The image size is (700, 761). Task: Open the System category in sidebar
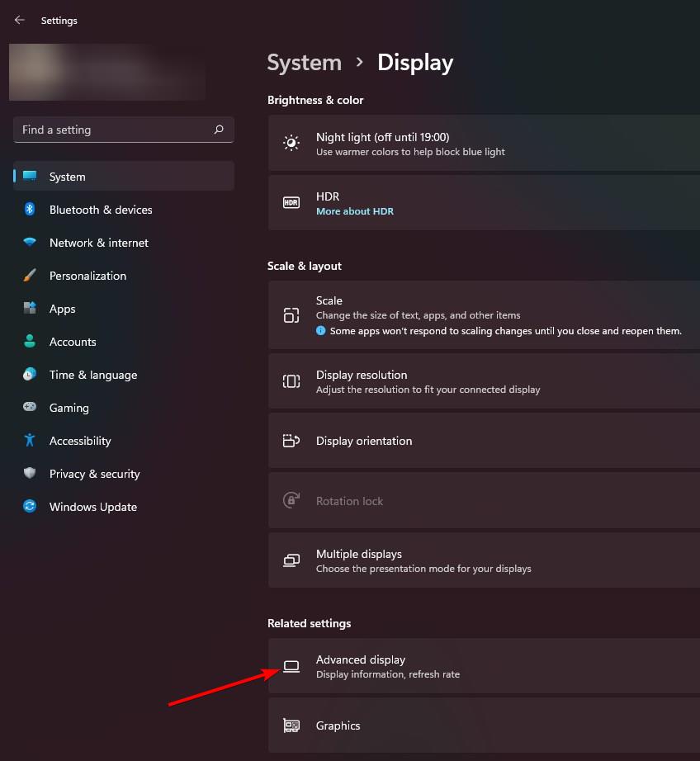pyautogui.click(x=124, y=176)
